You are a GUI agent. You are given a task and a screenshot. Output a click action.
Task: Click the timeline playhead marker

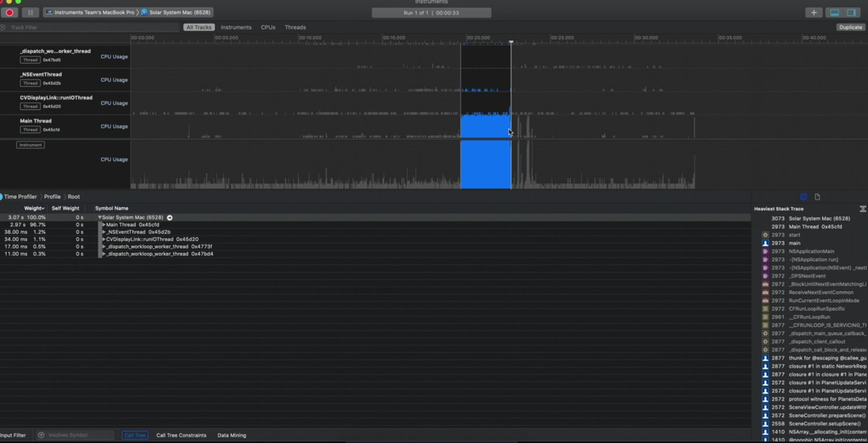(511, 42)
